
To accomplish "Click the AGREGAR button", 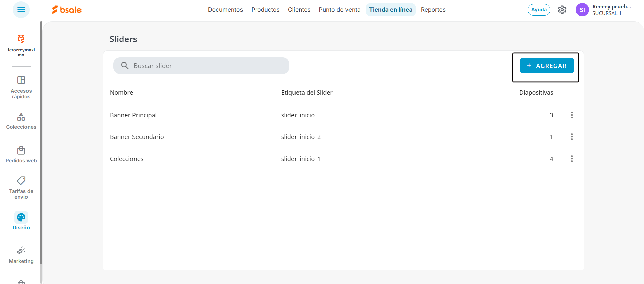I will click(x=547, y=66).
